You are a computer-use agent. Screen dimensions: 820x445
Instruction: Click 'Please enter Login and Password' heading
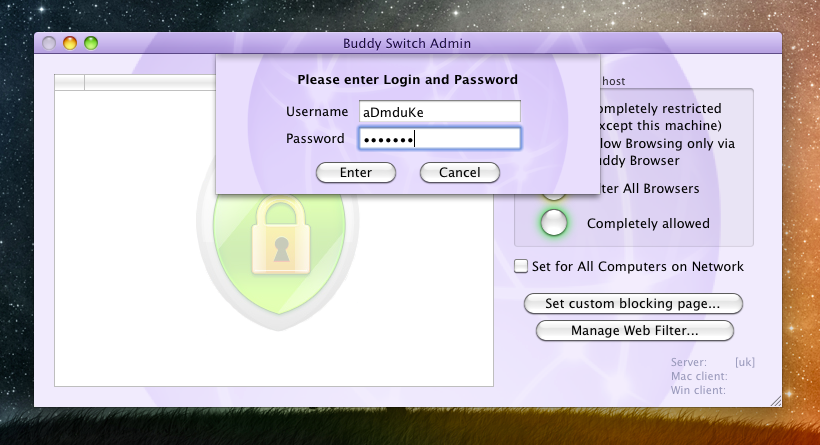pyautogui.click(x=407, y=79)
